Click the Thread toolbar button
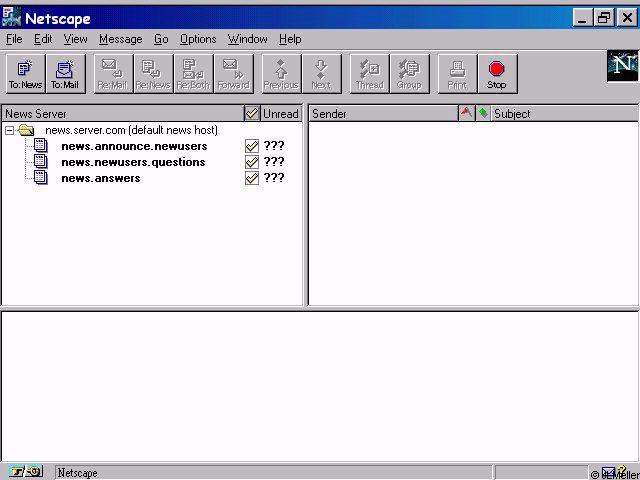Image resolution: width=640 pixels, height=480 pixels. click(369, 74)
